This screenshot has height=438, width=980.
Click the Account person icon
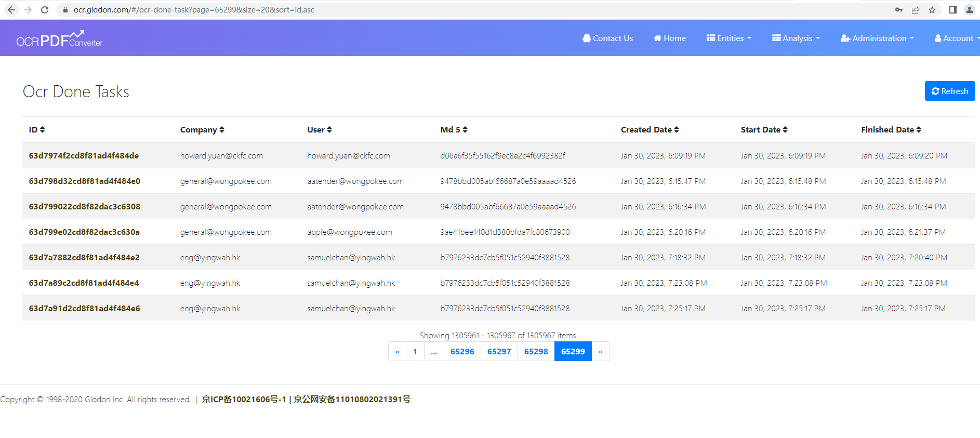pyautogui.click(x=938, y=38)
